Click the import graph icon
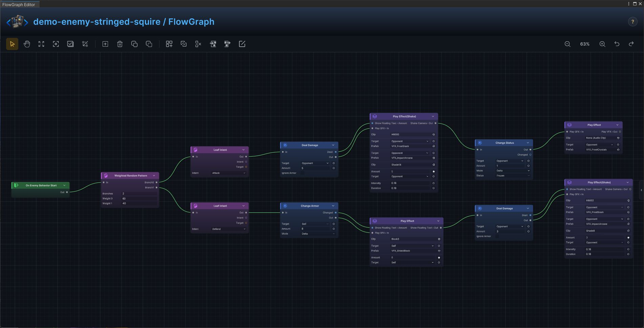The image size is (644, 328). 213,44
